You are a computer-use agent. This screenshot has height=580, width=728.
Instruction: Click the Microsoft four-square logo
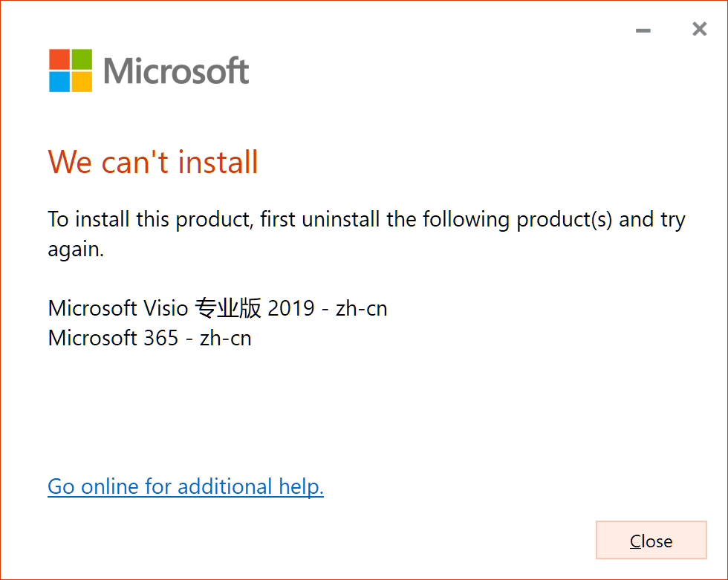click(71, 69)
